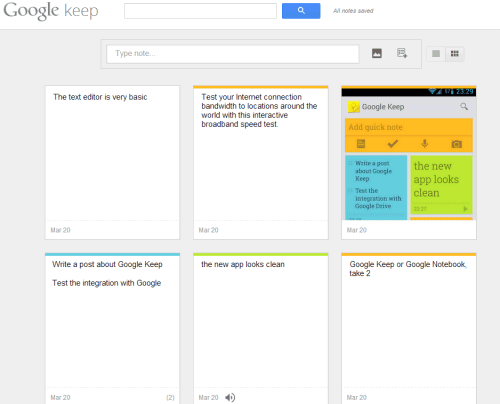
Task: Click the checkmark icon in the phone screenshot
Action: tap(393, 144)
